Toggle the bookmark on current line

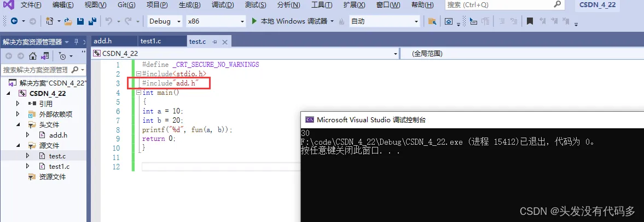click(530, 21)
